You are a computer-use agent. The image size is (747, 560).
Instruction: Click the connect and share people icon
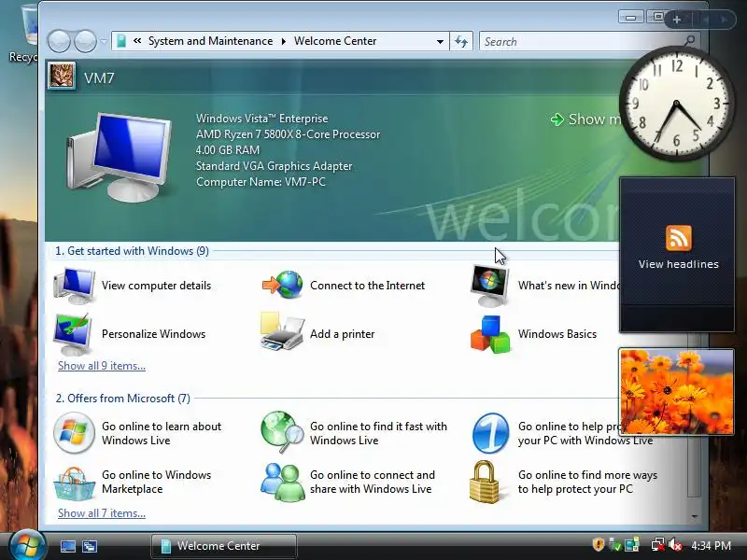click(x=283, y=483)
